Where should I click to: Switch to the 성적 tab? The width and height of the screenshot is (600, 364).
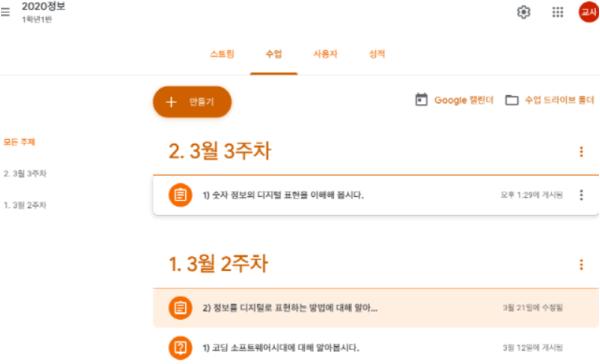pyautogui.click(x=377, y=54)
